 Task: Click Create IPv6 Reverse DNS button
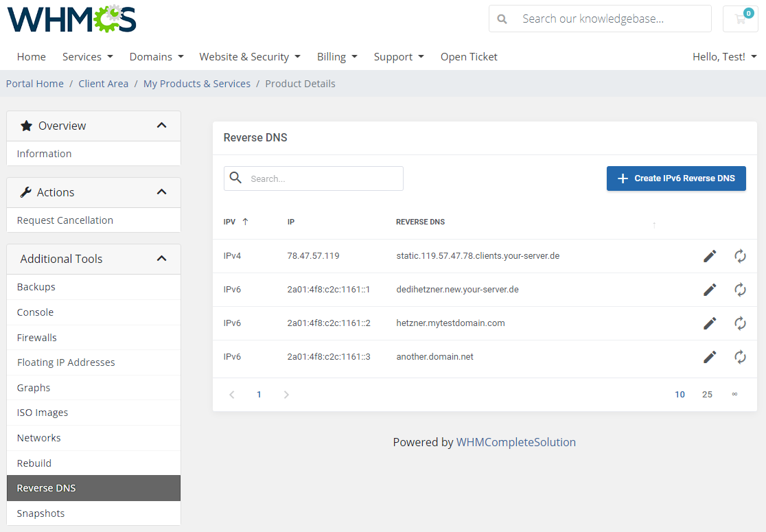676,178
